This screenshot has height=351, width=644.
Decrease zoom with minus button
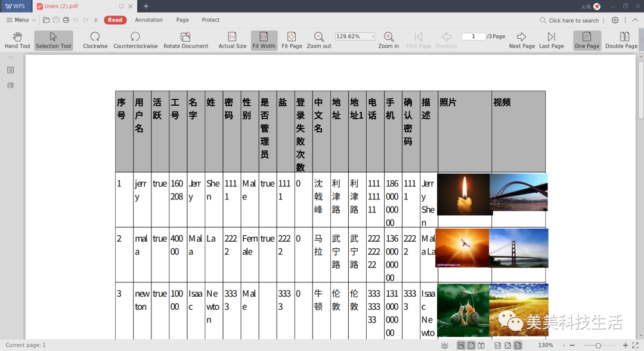coord(572,345)
